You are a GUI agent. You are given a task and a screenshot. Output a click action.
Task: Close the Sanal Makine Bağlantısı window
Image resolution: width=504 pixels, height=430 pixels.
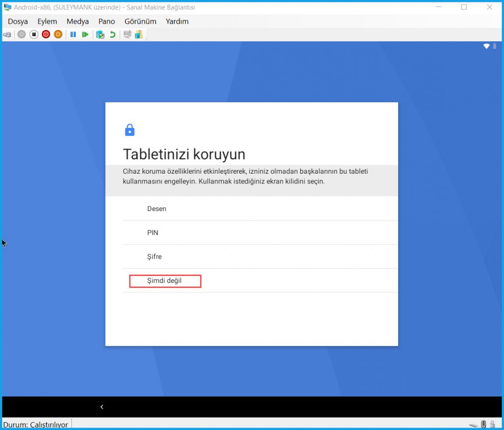[490, 7]
